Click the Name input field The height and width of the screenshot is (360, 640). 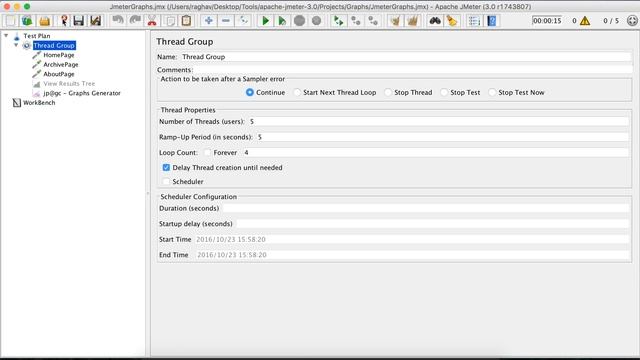(x=406, y=57)
